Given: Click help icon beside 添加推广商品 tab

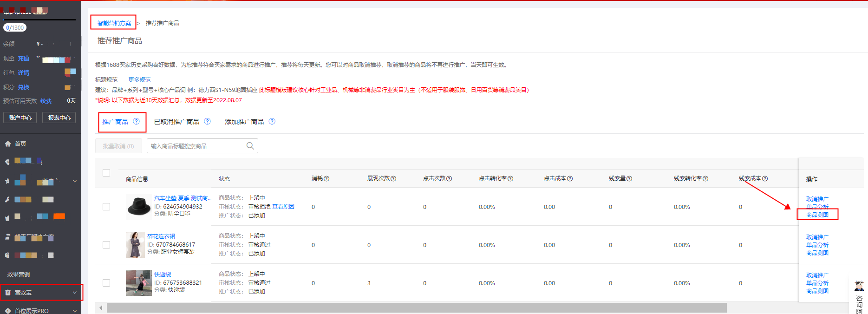Looking at the screenshot, I should point(272,121).
